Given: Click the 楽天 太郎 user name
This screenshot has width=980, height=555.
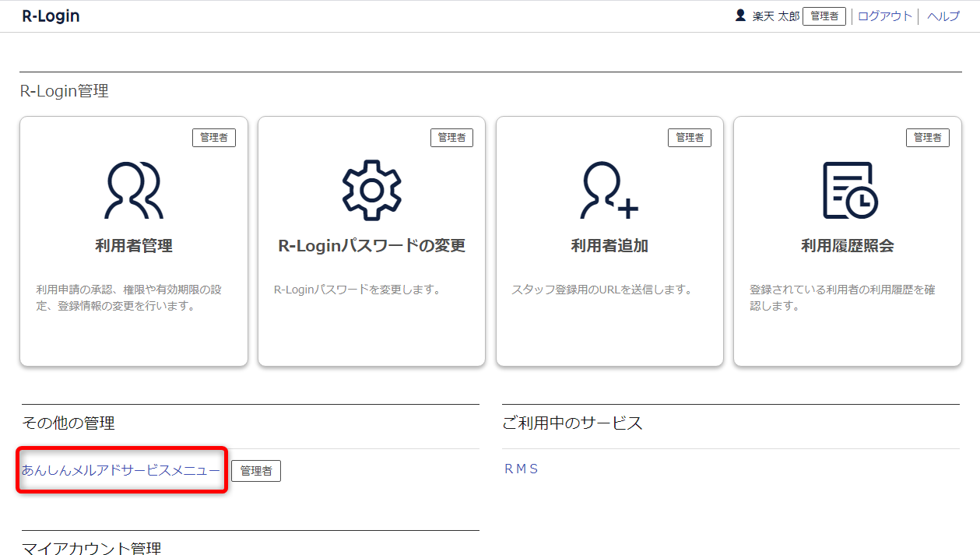Looking at the screenshot, I should (775, 16).
